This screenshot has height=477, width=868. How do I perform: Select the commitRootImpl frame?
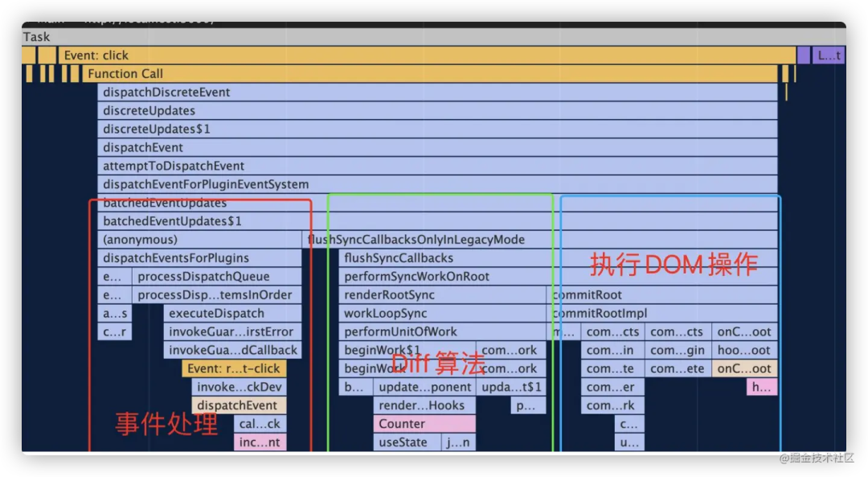point(662,313)
